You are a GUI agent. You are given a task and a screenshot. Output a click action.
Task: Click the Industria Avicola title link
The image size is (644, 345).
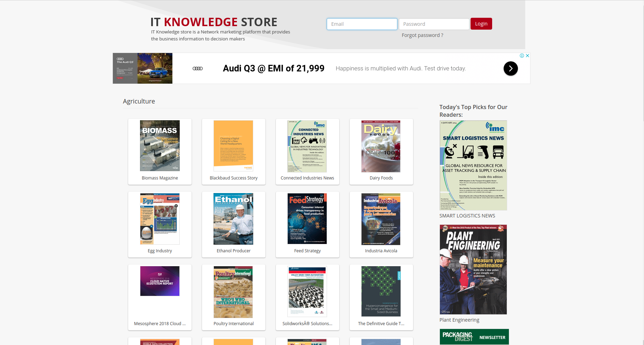coord(381,251)
